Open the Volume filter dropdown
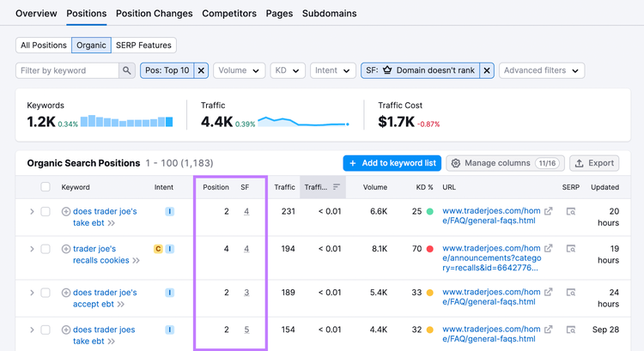The image size is (644, 351). pyautogui.click(x=239, y=70)
